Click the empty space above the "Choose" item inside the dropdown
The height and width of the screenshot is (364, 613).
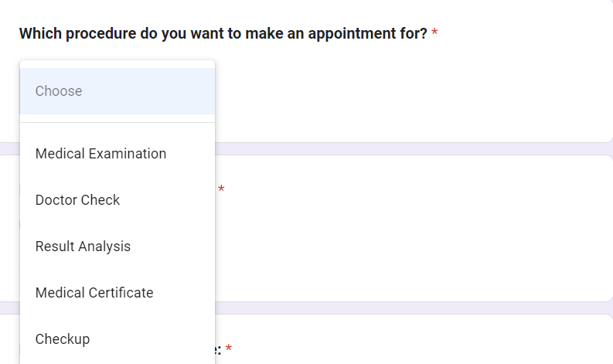click(x=117, y=64)
